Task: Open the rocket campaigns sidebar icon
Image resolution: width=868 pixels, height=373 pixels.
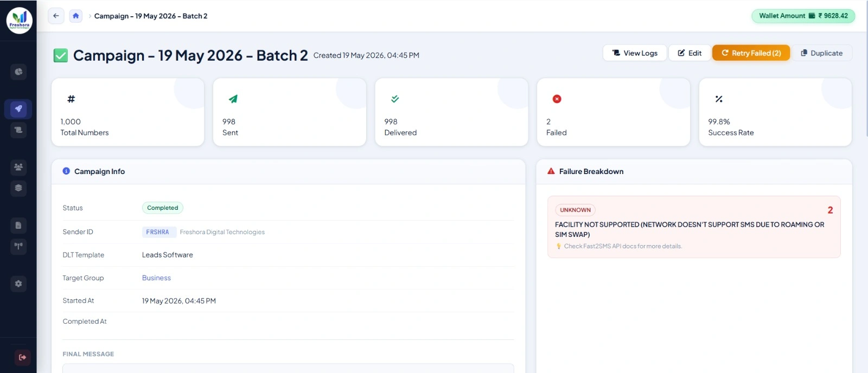Action: tap(18, 109)
